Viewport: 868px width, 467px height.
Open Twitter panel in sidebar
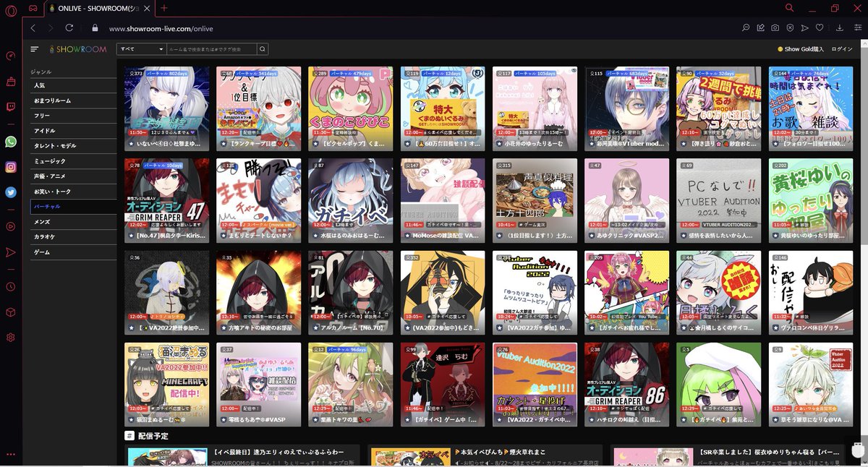point(11,192)
